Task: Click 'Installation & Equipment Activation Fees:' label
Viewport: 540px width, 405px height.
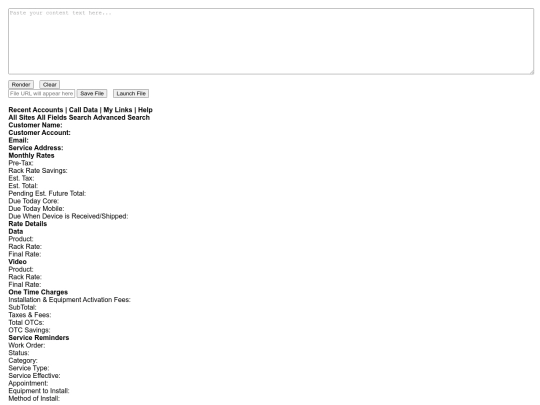Action: 70,300
